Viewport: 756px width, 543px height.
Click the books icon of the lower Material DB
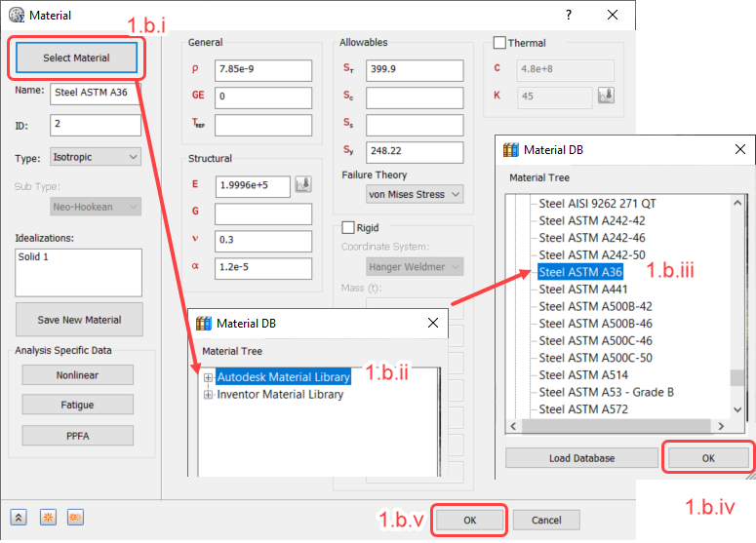point(204,324)
